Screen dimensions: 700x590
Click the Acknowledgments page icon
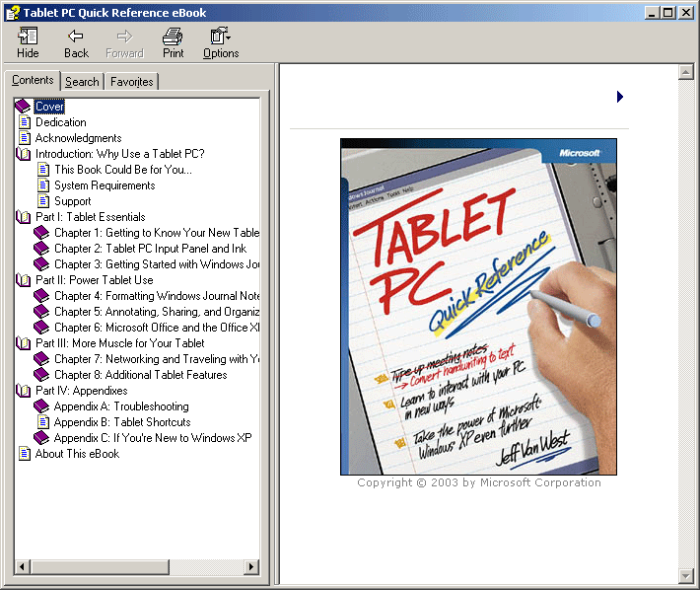coord(25,138)
